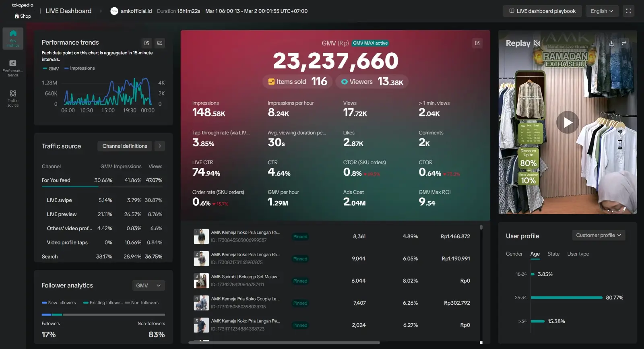Open Key metrics in the left sidebar
The height and width of the screenshot is (349, 644).
coord(13,38)
